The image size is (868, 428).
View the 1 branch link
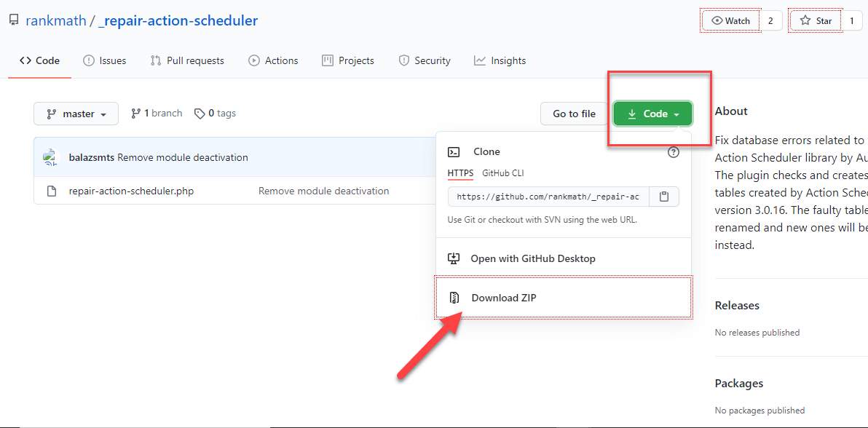(157, 114)
